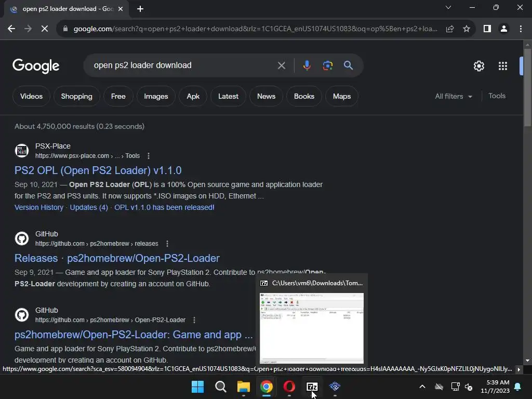Screen dimensions: 532x399
Task: Open 'Releases · ps2homebrew/Open-PS2-Loader' result
Action: (117, 258)
